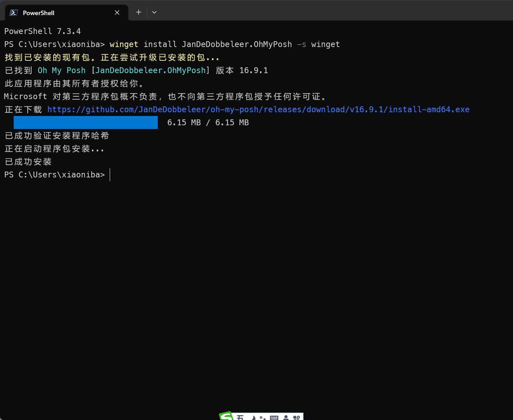Open a new tab with plus button
The width and height of the screenshot is (513, 420).
tap(139, 12)
